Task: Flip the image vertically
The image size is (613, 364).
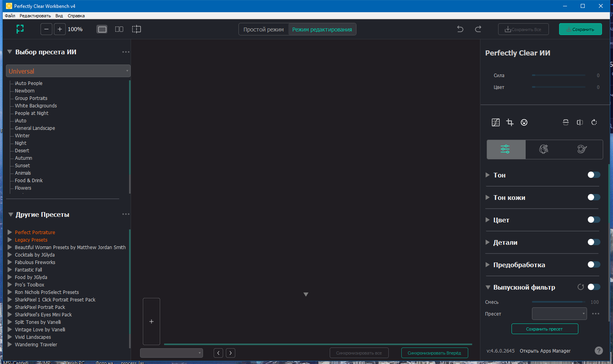Action: [566, 122]
